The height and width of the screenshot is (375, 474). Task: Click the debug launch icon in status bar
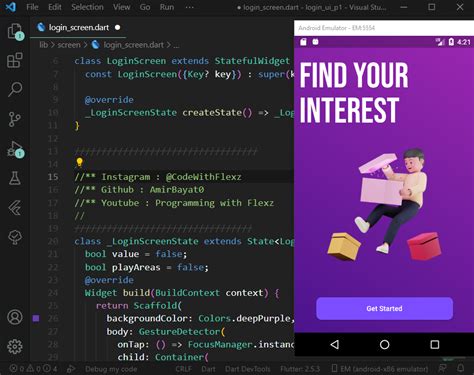71,369
